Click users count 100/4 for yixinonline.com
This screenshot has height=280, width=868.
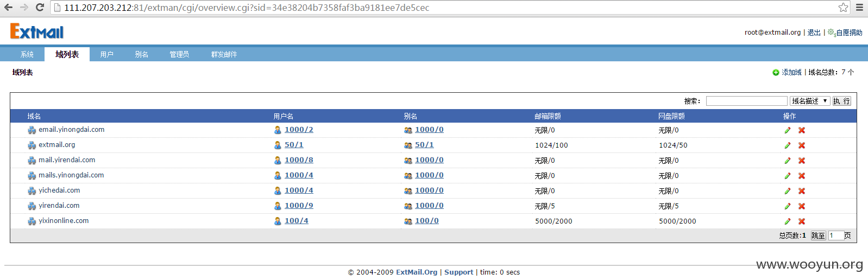tap(297, 221)
